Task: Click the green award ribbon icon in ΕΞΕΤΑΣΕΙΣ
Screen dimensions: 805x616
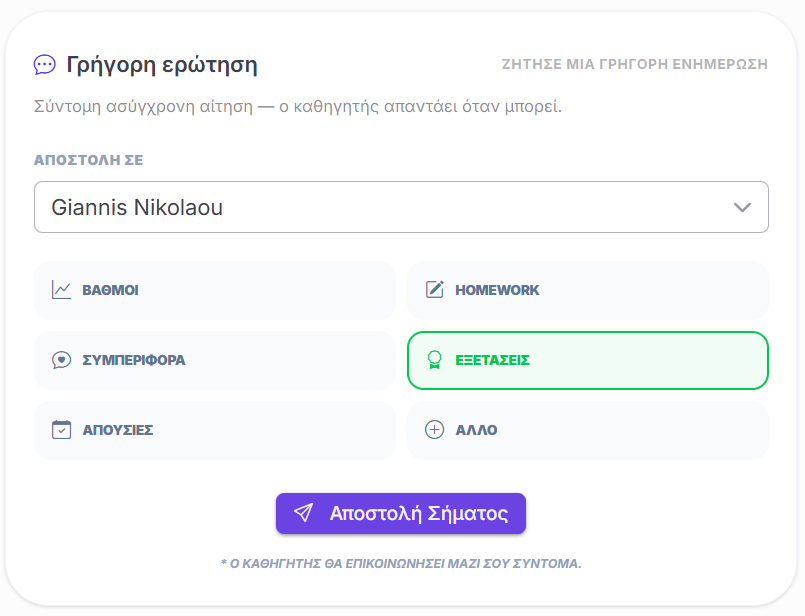Action: tap(434, 360)
